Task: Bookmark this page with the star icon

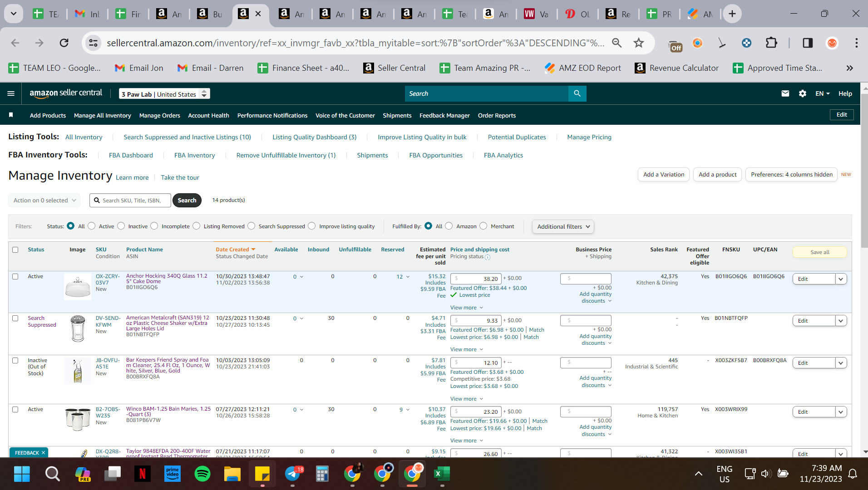Action: (x=639, y=43)
